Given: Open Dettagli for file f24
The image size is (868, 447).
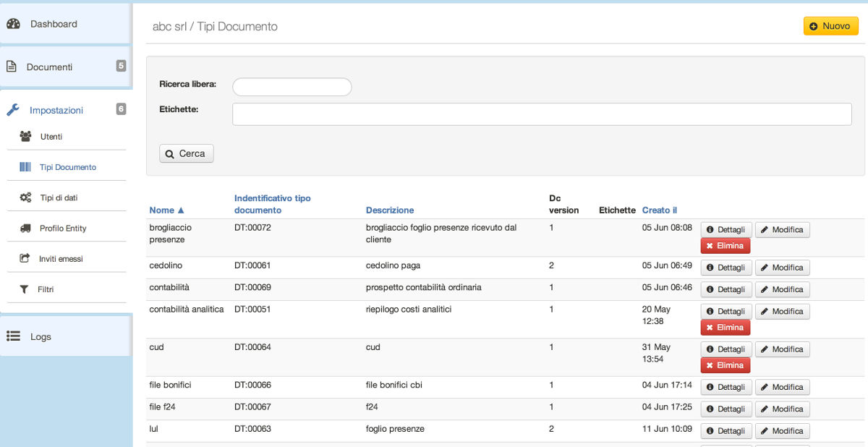Looking at the screenshot, I should point(726,409).
